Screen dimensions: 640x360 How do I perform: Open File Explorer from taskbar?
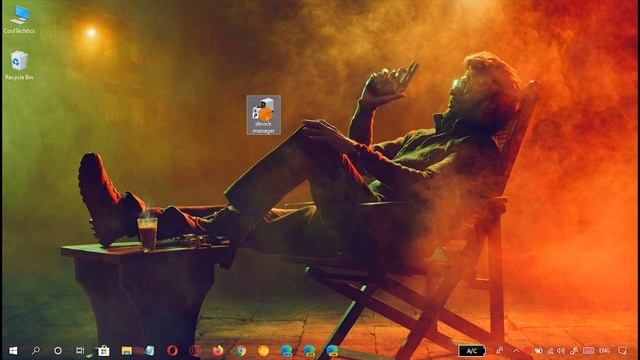(x=127, y=350)
